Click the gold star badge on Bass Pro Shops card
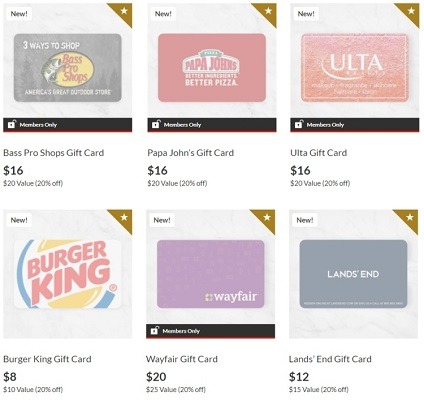 click(124, 11)
